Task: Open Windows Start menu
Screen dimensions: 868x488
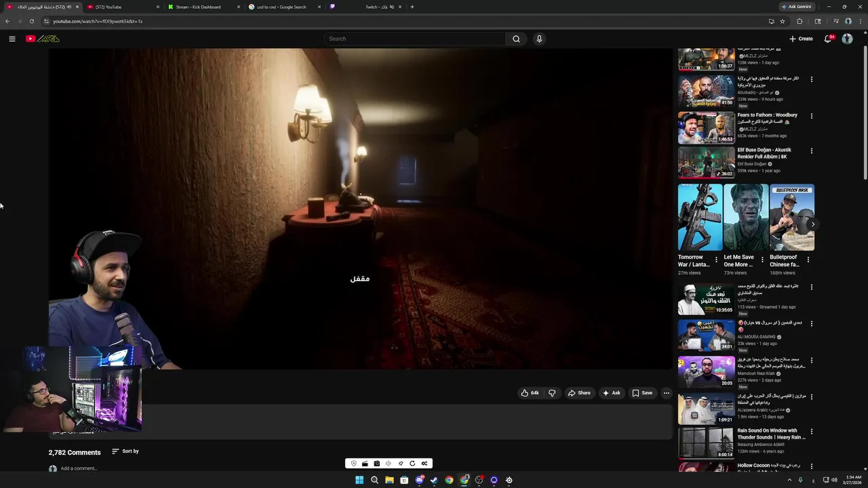Action: click(359, 480)
